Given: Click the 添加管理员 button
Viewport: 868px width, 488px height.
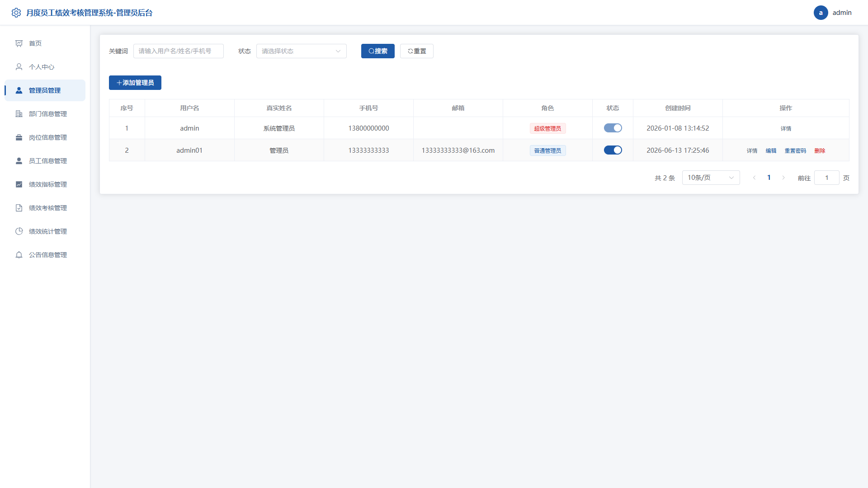Looking at the screenshot, I should point(135,83).
